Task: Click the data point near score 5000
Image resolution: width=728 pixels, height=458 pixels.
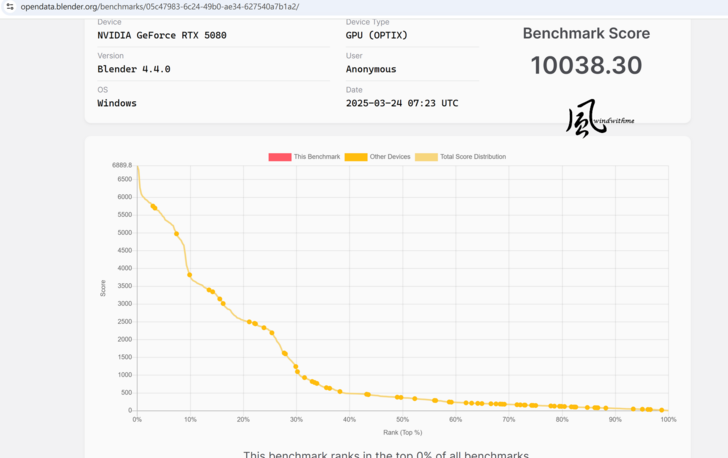Action: tap(176, 234)
